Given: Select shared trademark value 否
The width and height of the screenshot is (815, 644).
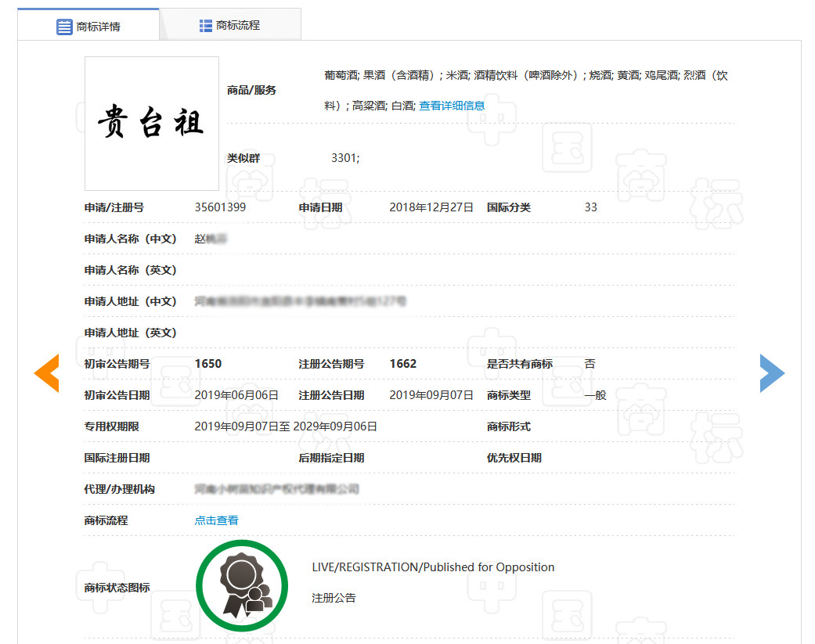Looking at the screenshot, I should click(590, 364).
